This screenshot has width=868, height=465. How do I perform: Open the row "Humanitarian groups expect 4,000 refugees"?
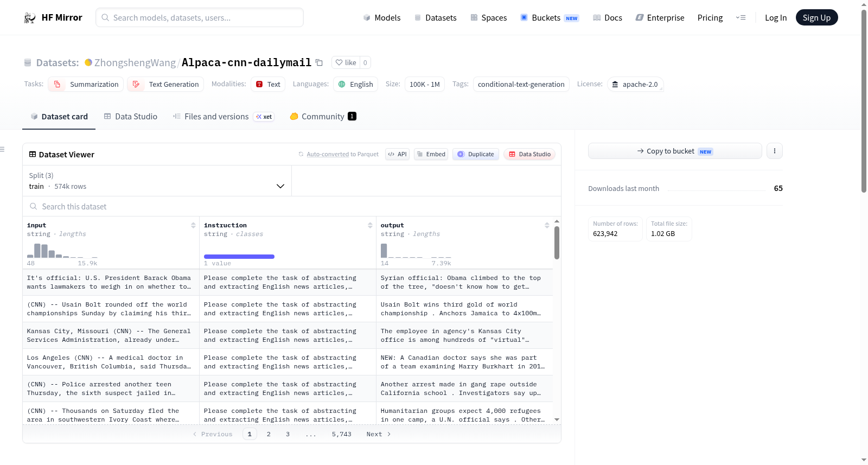(x=288, y=413)
